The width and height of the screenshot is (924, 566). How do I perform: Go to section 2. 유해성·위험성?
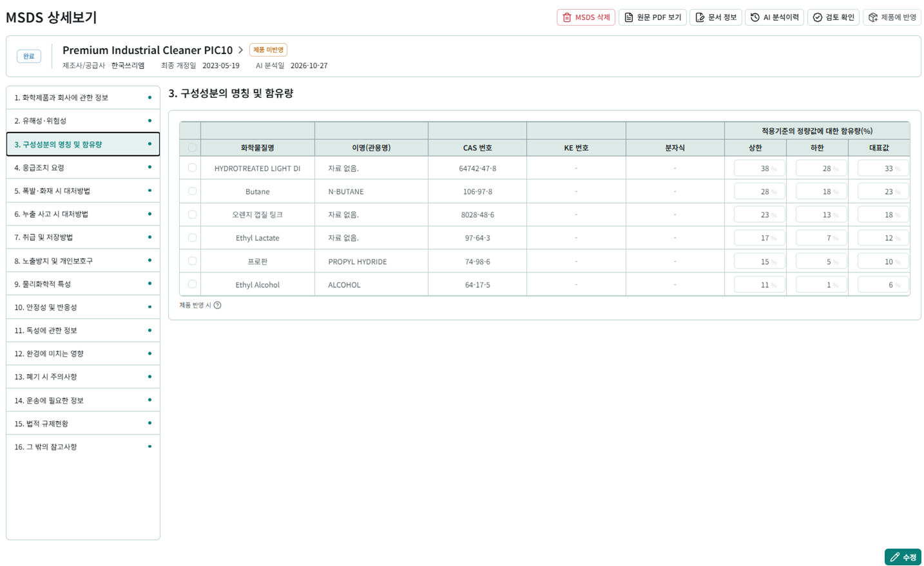click(x=83, y=121)
